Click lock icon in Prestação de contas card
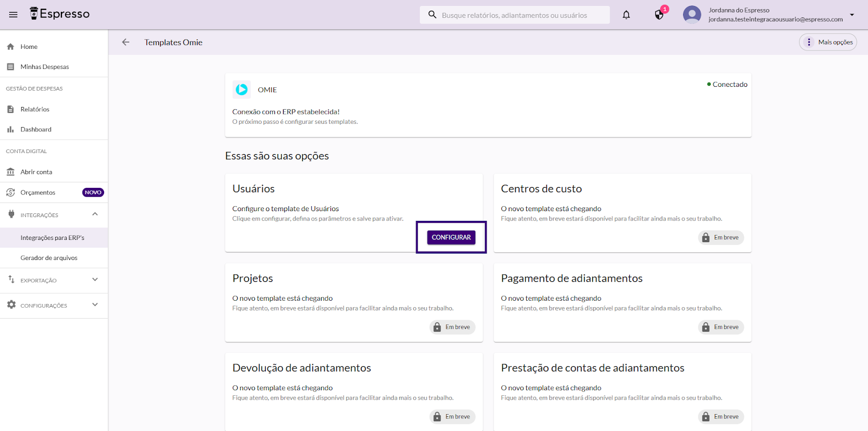The image size is (868, 431). pos(706,416)
